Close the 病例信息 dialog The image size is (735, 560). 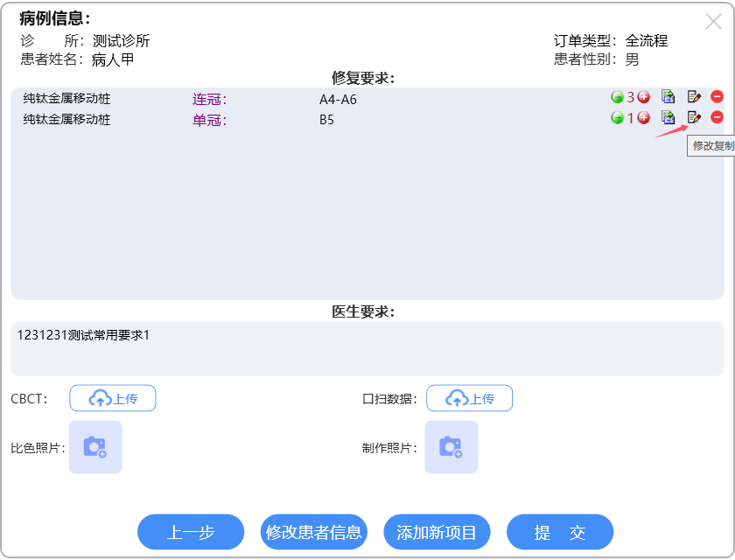point(713,22)
